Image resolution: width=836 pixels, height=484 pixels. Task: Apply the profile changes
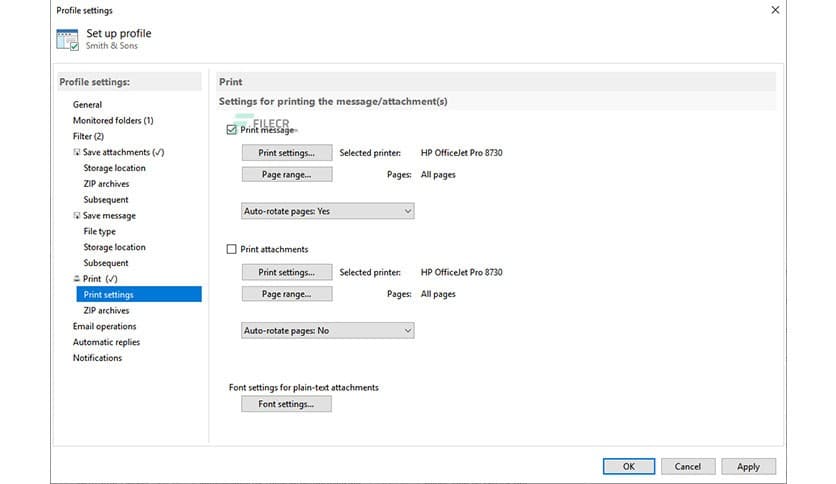click(x=749, y=466)
